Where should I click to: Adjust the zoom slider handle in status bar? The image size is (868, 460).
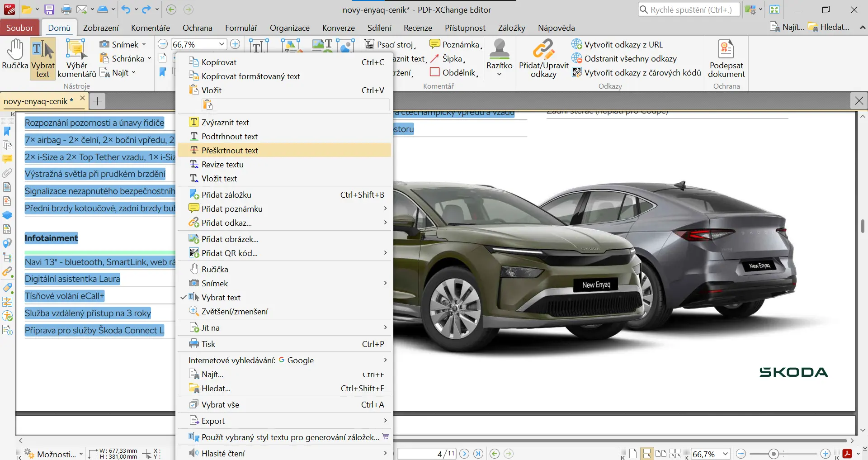(x=774, y=454)
